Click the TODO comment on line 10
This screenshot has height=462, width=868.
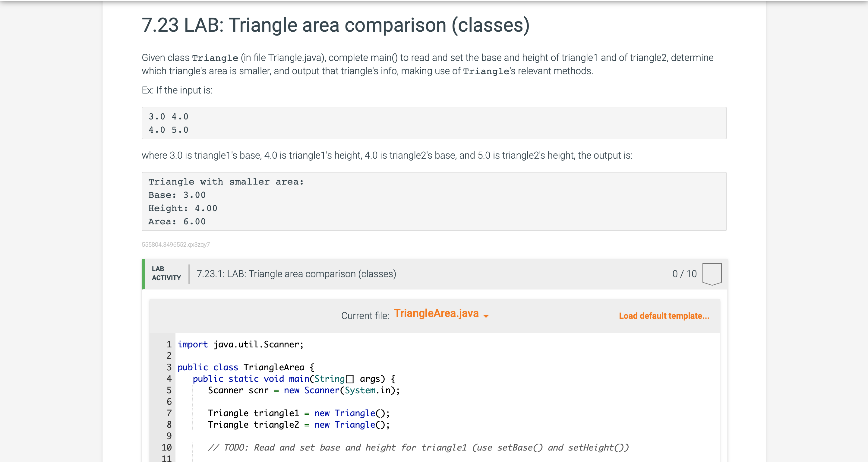tap(419, 447)
